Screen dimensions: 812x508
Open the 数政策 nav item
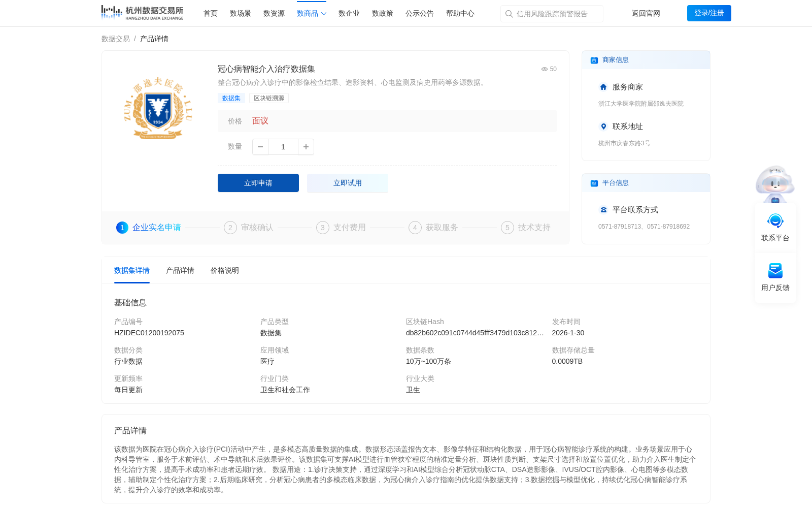[383, 14]
